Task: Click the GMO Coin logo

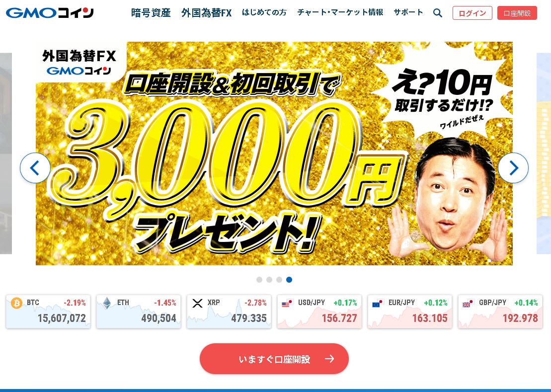Action: coord(50,13)
